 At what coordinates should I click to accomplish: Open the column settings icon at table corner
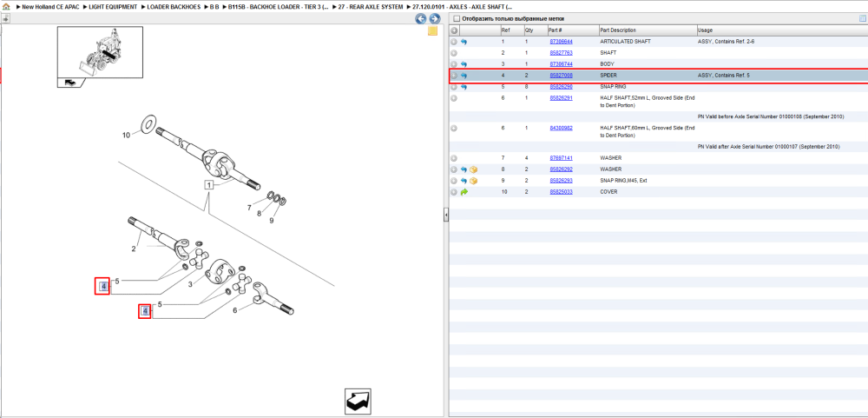[x=862, y=19]
